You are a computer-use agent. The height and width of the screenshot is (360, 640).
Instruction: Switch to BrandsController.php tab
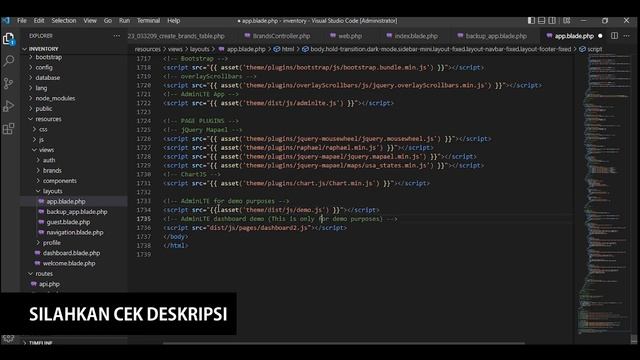pos(278,36)
